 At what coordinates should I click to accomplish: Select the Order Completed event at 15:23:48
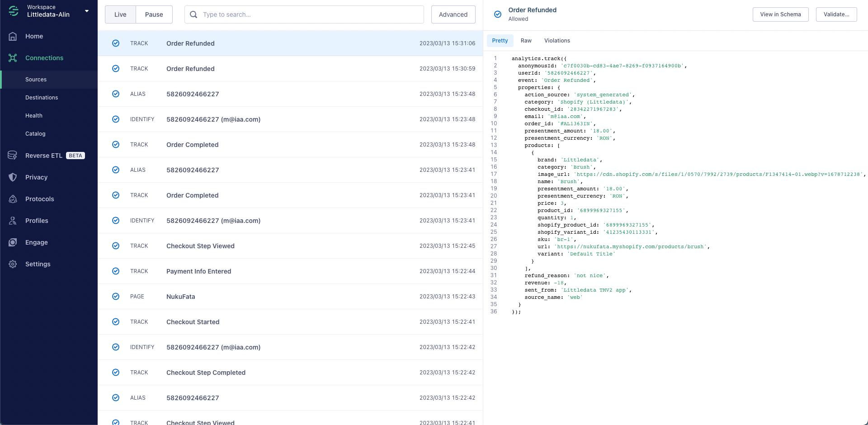pos(290,145)
